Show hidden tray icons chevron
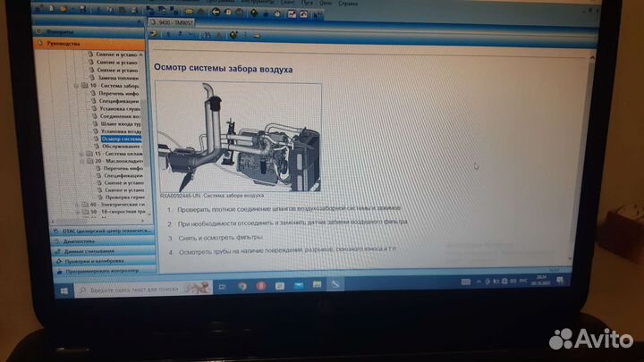The image size is (644, 362). coord(479,282)
